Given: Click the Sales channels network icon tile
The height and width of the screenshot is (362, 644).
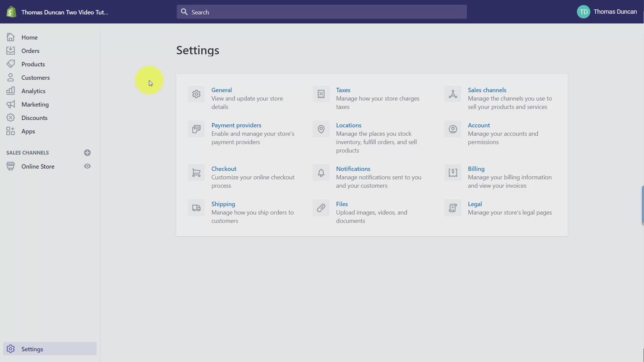Looking at the screenshot, I should 453,94.
